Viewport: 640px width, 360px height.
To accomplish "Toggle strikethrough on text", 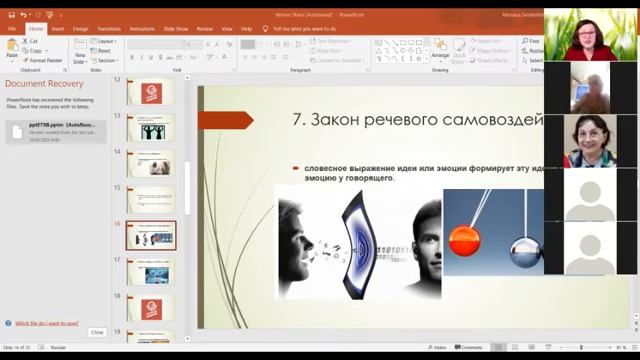I will pos(169,58).
